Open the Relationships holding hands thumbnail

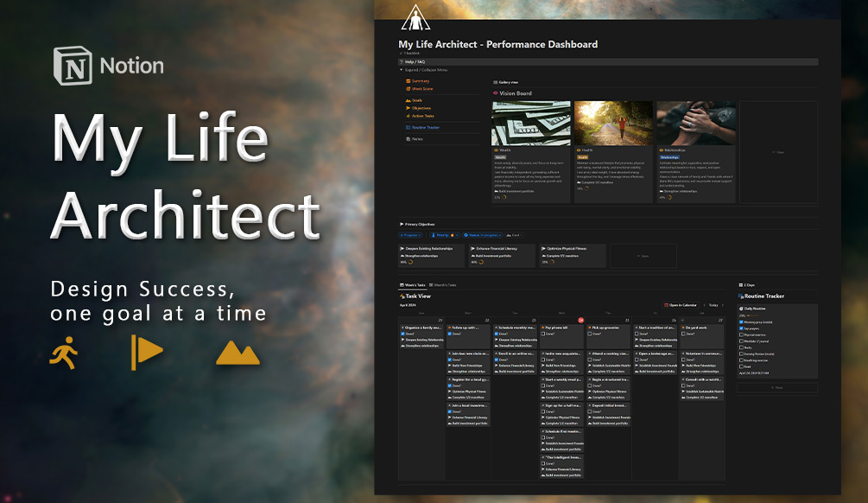click(696, 123)
